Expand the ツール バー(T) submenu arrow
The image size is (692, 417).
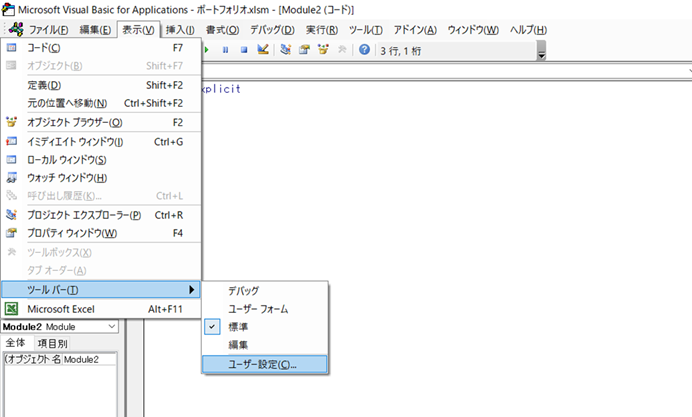click(x=192, y=289)
